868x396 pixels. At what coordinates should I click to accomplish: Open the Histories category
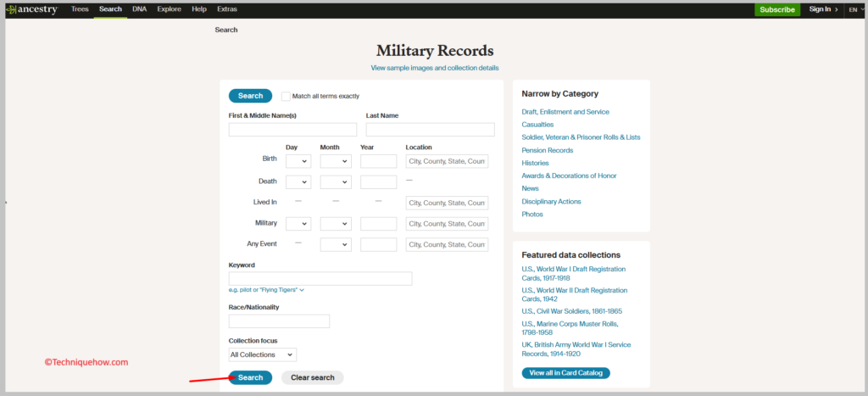[x=536, y=164]
